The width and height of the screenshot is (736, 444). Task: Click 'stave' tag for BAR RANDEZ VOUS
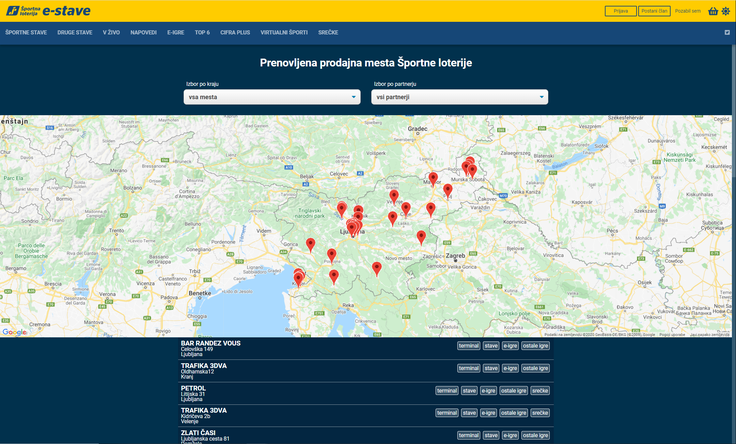click(491, 346)
